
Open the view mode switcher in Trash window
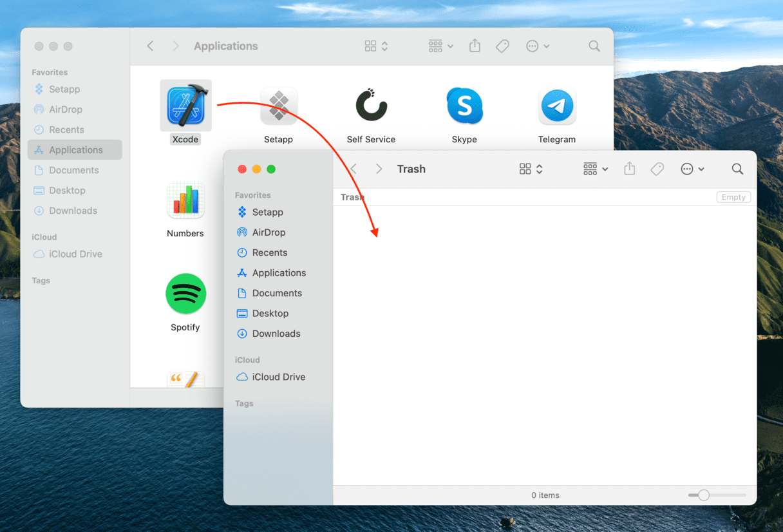point(531,169)
